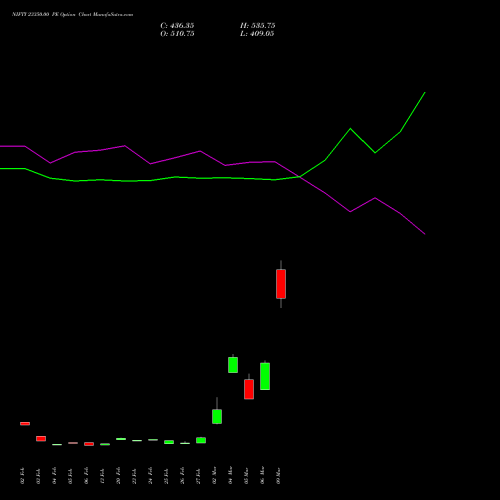The height and width of the screenshot is (500, 500).
Task: Select the 20 Feb date label
Action: click(118, 476)
